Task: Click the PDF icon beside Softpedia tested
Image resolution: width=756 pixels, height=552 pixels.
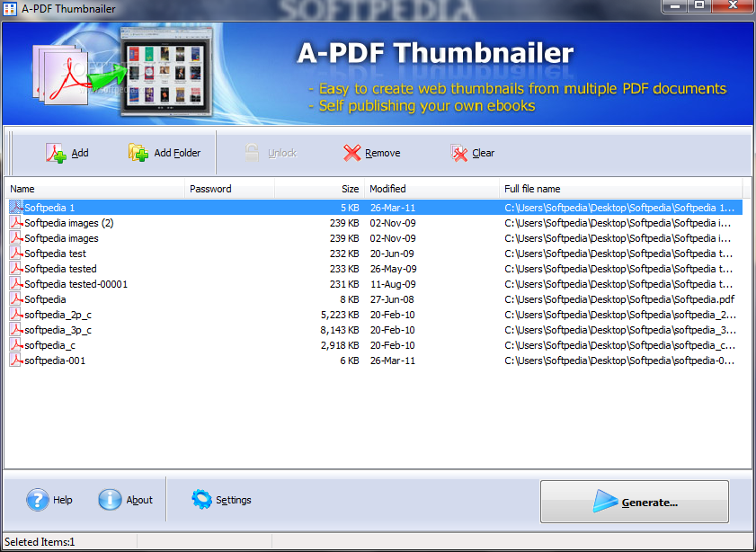Action: [16, 269]
